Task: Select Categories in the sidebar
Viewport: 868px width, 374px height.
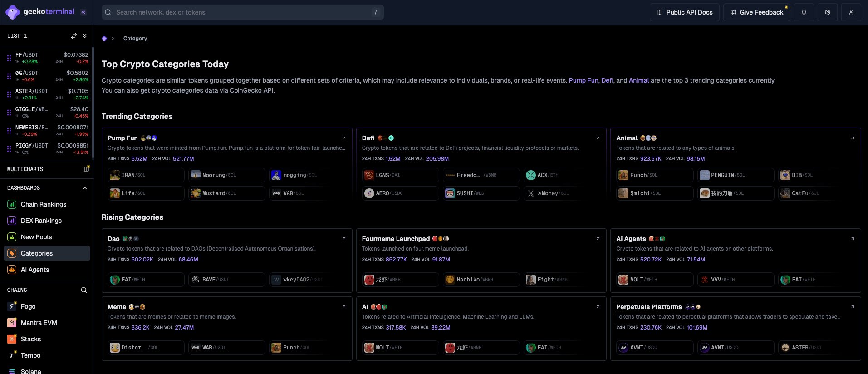Action: (47, 253)
